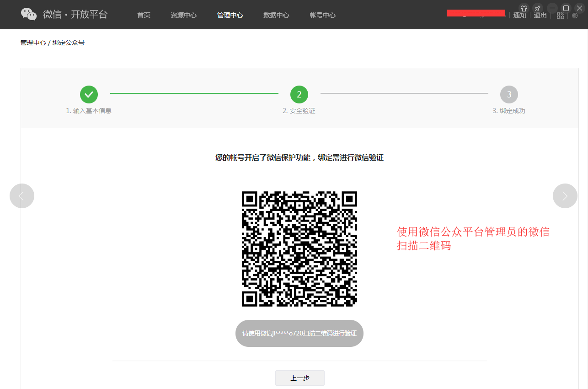Open the 资源中心 menu item
The width and height of the screenshot is (588, 389).
click(x=183, y=15)
